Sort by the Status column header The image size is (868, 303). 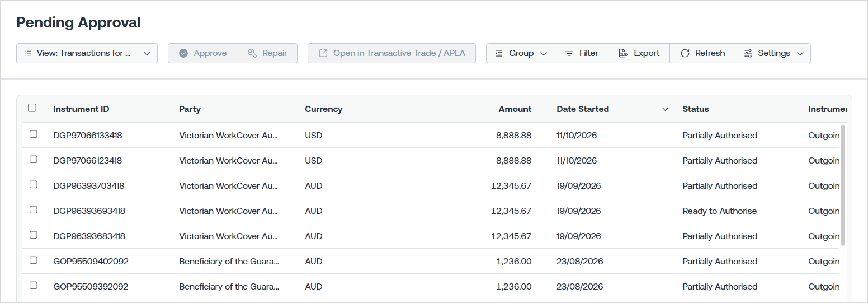coord(696,109)
